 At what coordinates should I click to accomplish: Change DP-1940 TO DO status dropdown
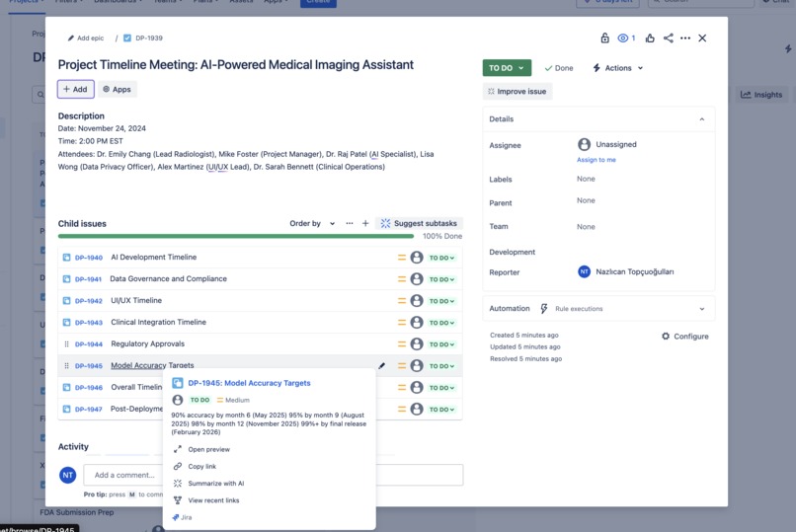pos(441,258)
